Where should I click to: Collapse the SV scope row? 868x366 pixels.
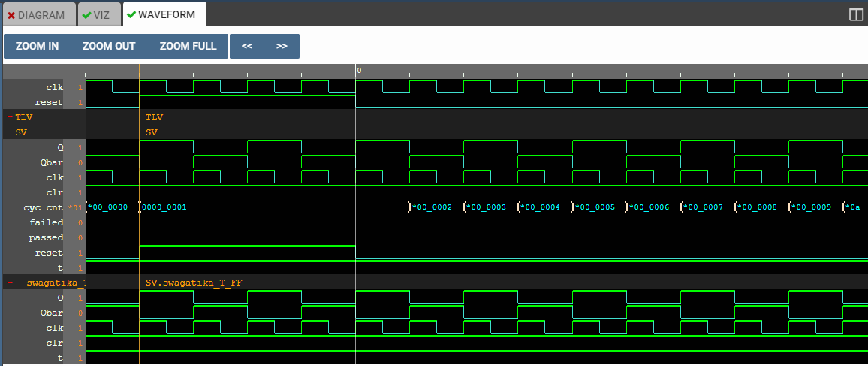[x=11, y=132]
